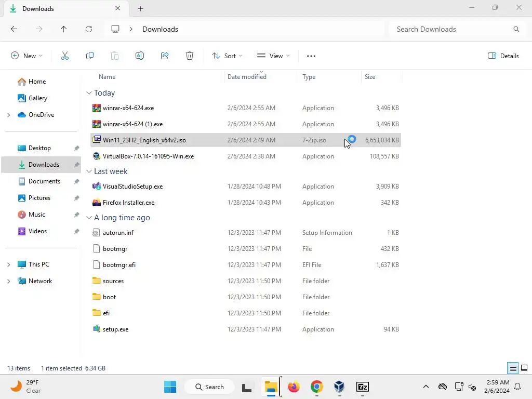Screen dimensions: 532x399
Task: Open VirtualBox from the taskbar
Action: tap(339, 387)
